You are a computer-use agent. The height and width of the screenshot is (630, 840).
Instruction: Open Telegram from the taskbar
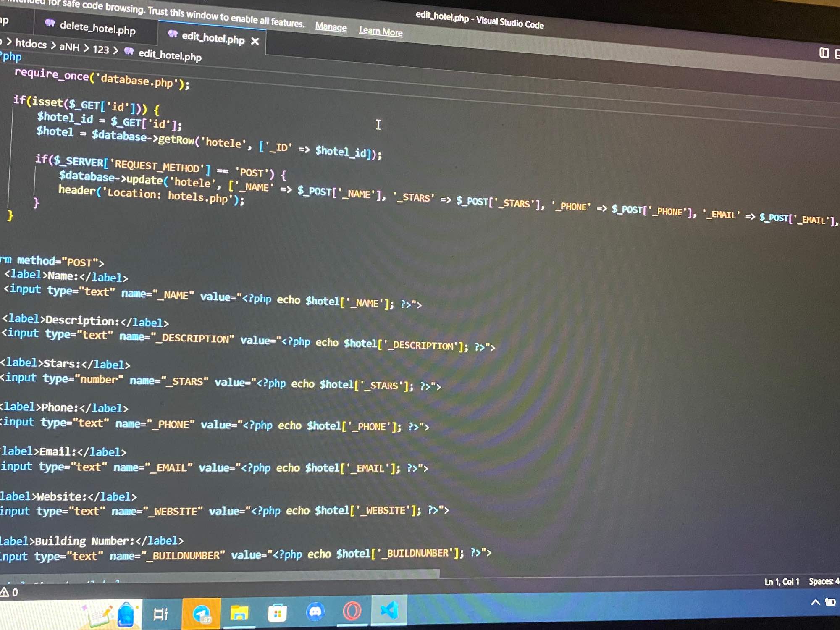pos(201,614)
